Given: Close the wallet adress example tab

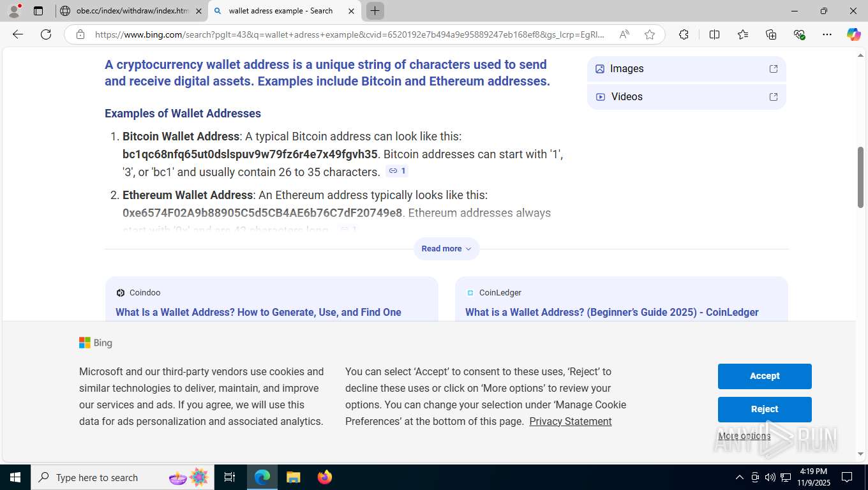Looking at the screenshot, I should point(351,11).
